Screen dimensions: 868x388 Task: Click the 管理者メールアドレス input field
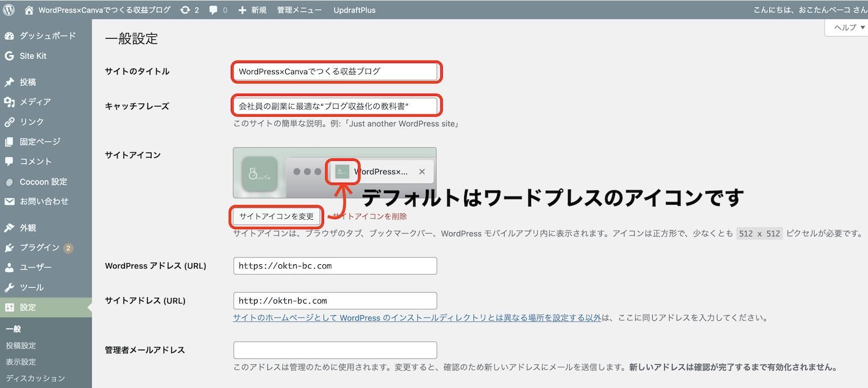pos(334,350)
